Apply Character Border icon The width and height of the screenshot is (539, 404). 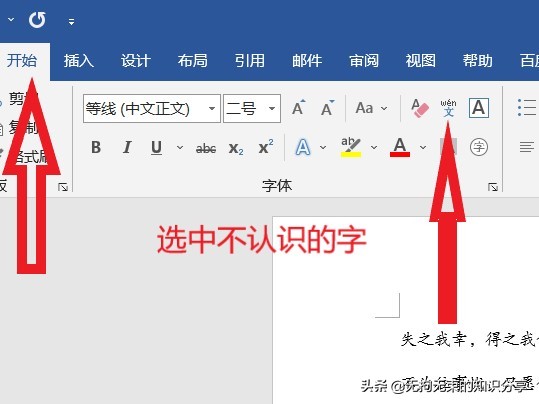479,108
